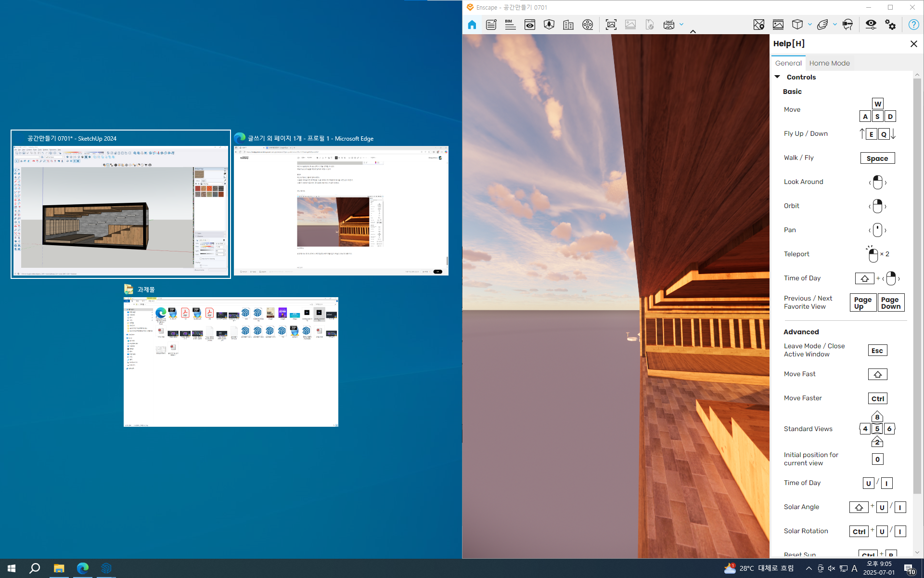924x578 pixels.
Task: Collapse the Controls section triangle
Action: tap(777, 77)
